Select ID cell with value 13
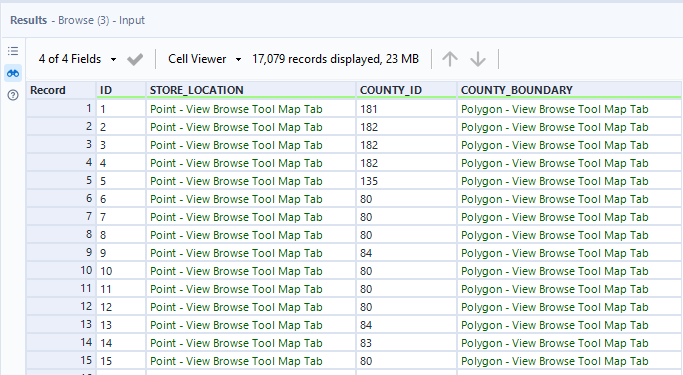This screenshot has width=683, height=375. pos(121,325)
